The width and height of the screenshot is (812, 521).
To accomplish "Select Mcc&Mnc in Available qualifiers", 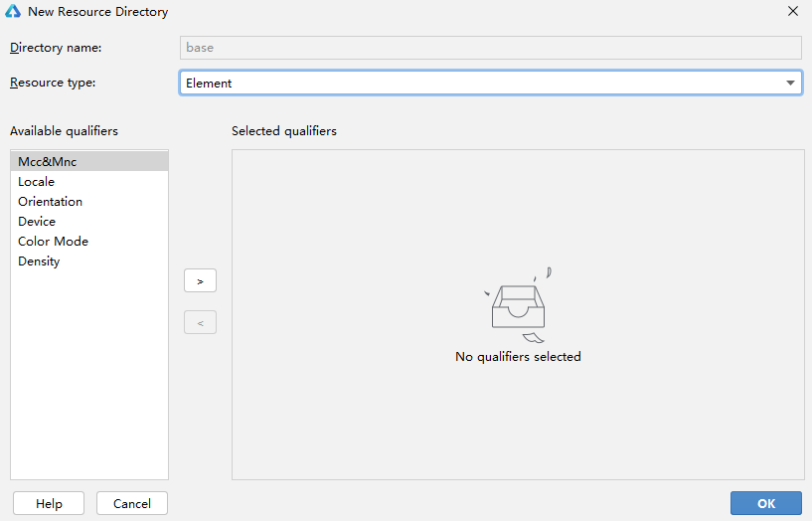I will pyautogui.click(x=89, y=162).
